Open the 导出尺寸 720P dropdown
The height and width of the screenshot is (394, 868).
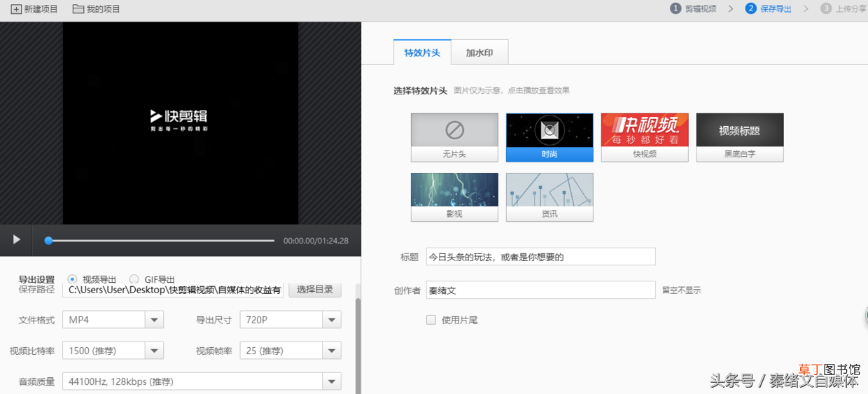pyautogui.click(x=290, y=320)
